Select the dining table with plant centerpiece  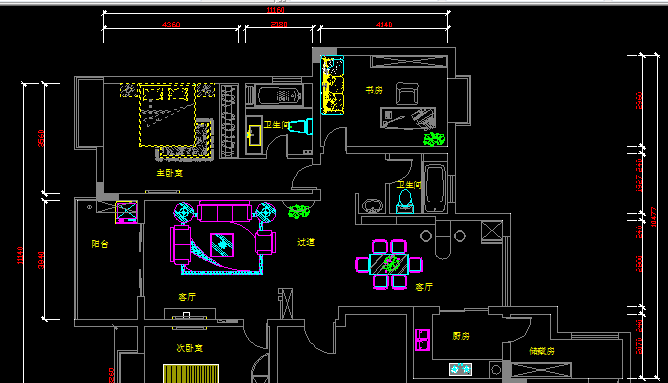(x=389, y=264)
